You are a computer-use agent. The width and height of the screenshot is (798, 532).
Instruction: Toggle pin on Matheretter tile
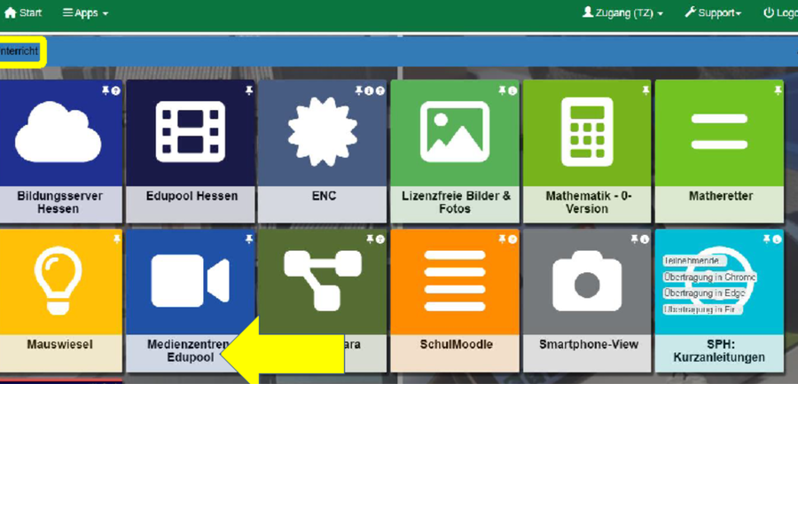778,90
